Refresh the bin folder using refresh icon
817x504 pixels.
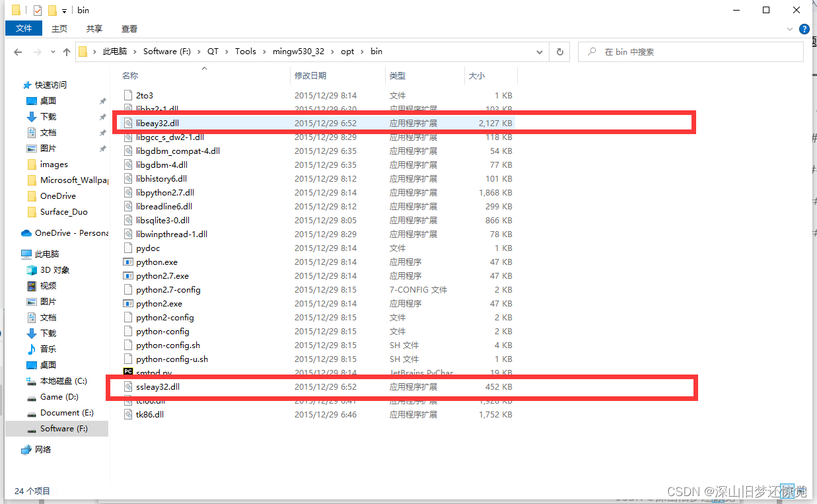pos(559,52)
